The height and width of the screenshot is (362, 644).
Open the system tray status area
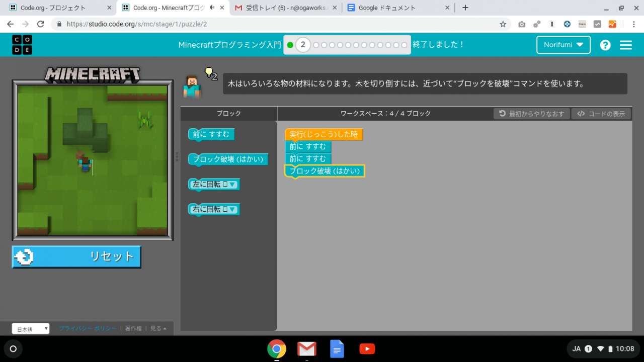[603, 349]
